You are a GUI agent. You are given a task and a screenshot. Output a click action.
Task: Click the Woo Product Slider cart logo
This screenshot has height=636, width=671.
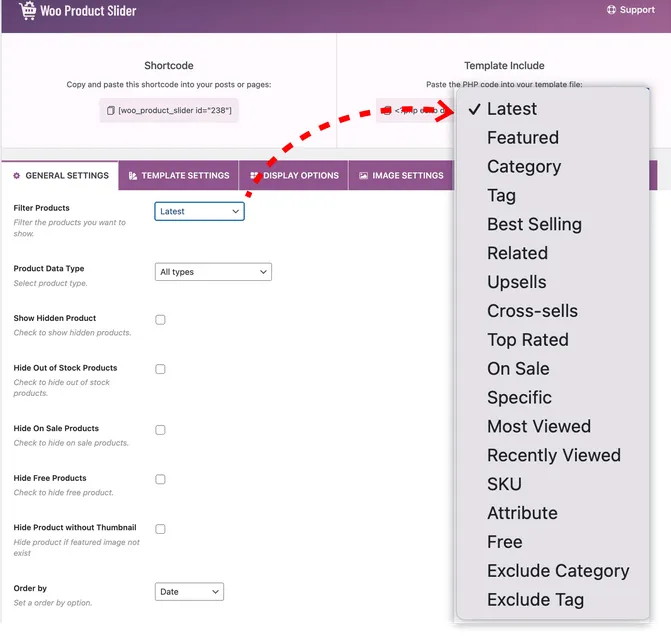(x=27, y=10)
